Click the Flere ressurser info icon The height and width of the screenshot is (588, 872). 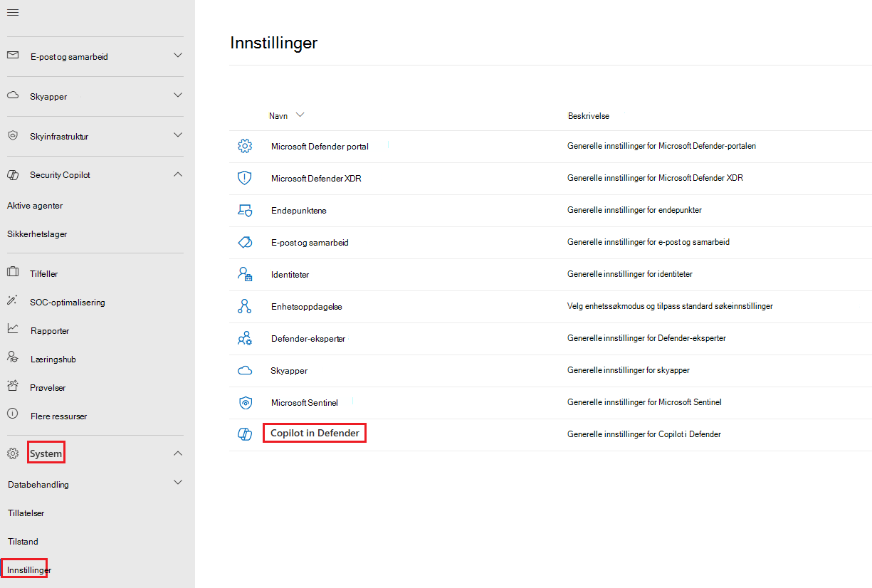[x=13, y=414]
